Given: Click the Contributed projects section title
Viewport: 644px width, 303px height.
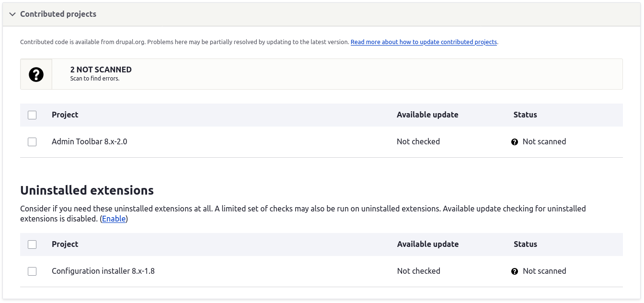Looking at the screenshot, I should point(58,14).
